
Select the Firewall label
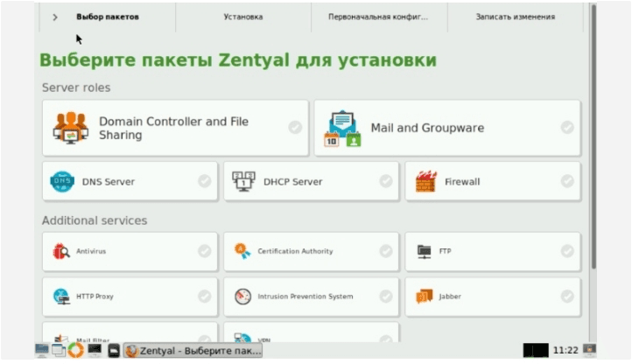(x=462, y=182)
